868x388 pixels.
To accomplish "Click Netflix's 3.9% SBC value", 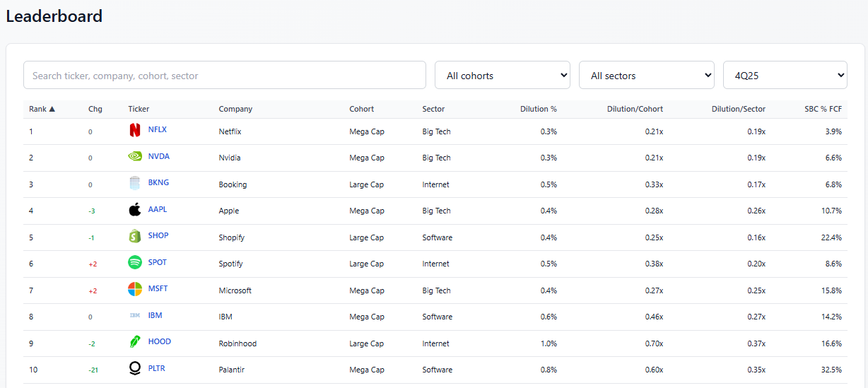I will (834, 131).
